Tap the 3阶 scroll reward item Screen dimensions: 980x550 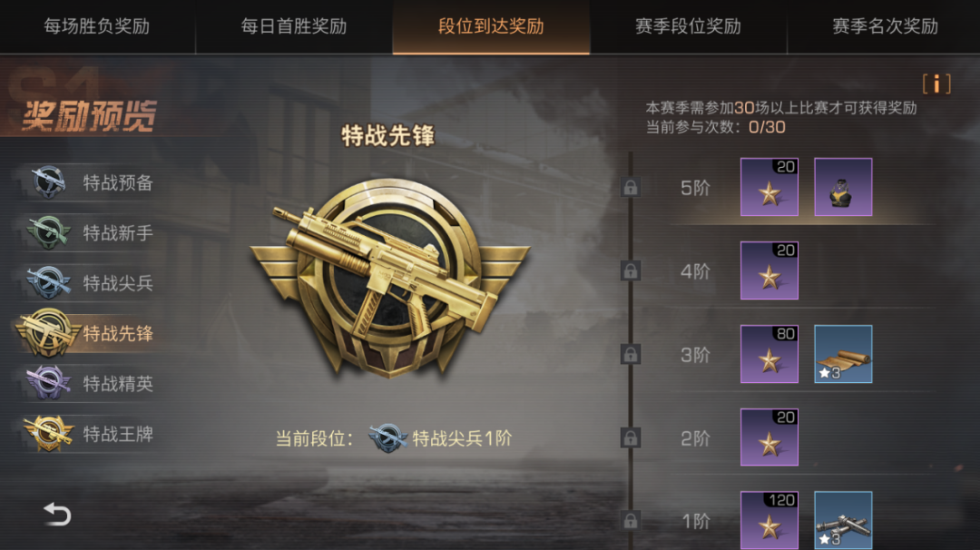click(842, 354)
